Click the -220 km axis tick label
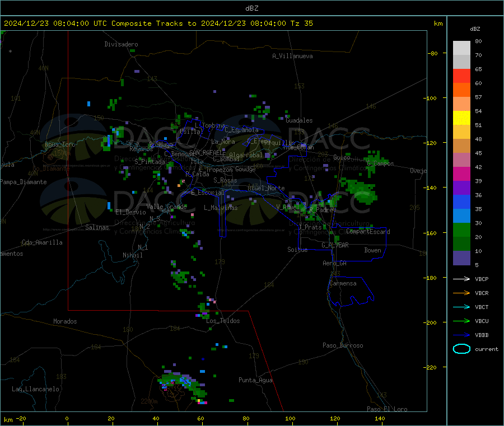Screen dimensions: 504x426 (431, 367)
